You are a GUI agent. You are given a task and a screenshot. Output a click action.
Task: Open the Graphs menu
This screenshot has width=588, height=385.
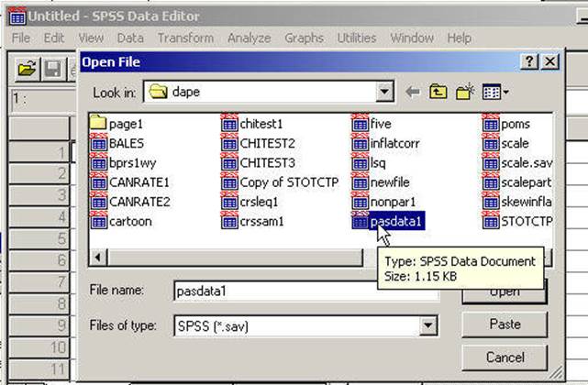(305, 38)
